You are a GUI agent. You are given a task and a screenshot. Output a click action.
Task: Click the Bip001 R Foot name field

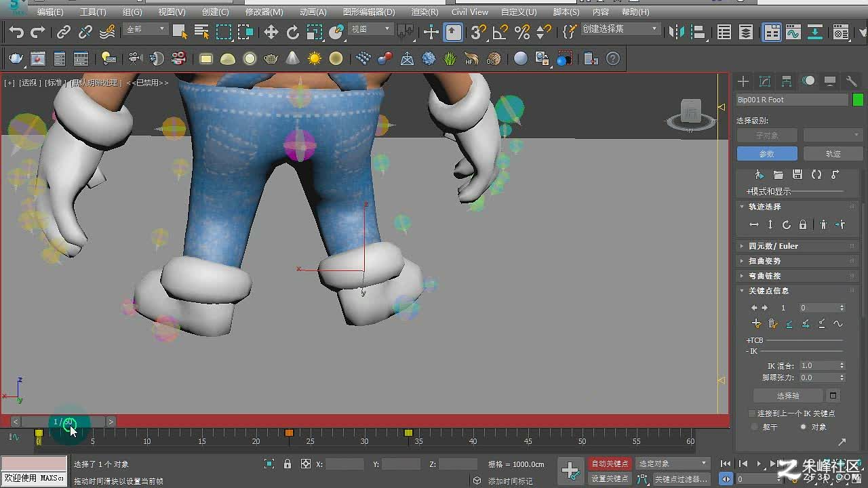(x=792, y=100)
